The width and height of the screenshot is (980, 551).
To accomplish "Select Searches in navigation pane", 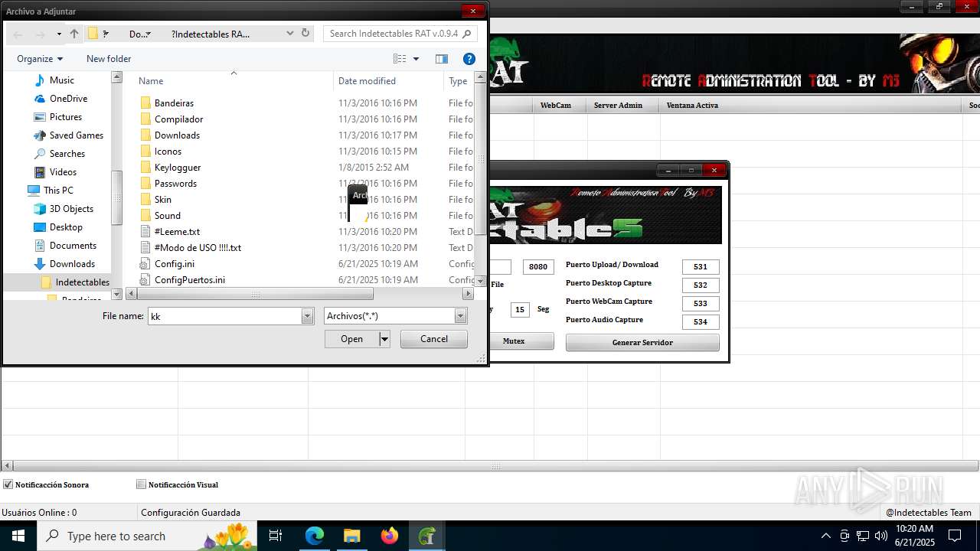I will tap(67, 154).
